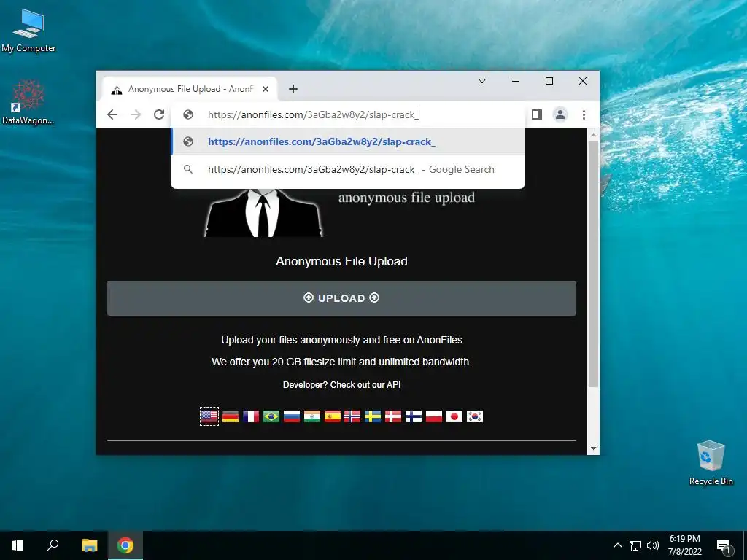Select the United States flag language
Screen dimensions: 747x560
[x=209, y=416]
